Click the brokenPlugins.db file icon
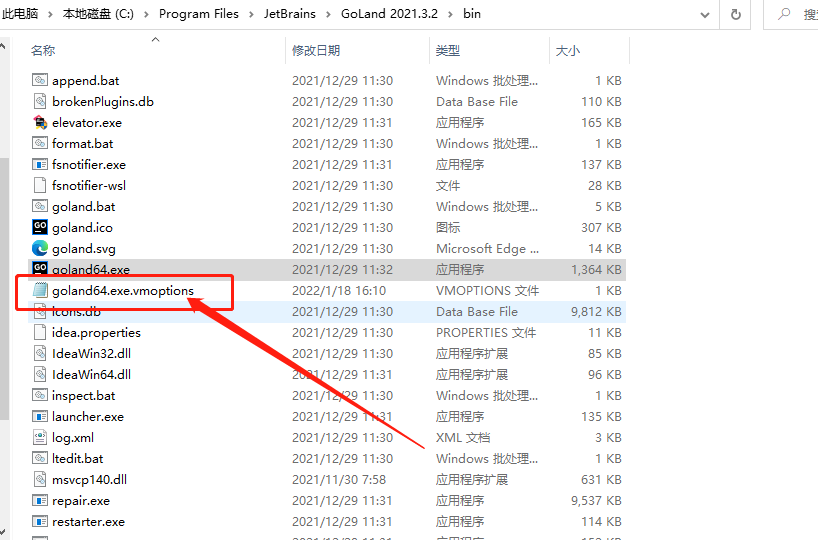Screen dimensions: 818x546 click(40, 101)
